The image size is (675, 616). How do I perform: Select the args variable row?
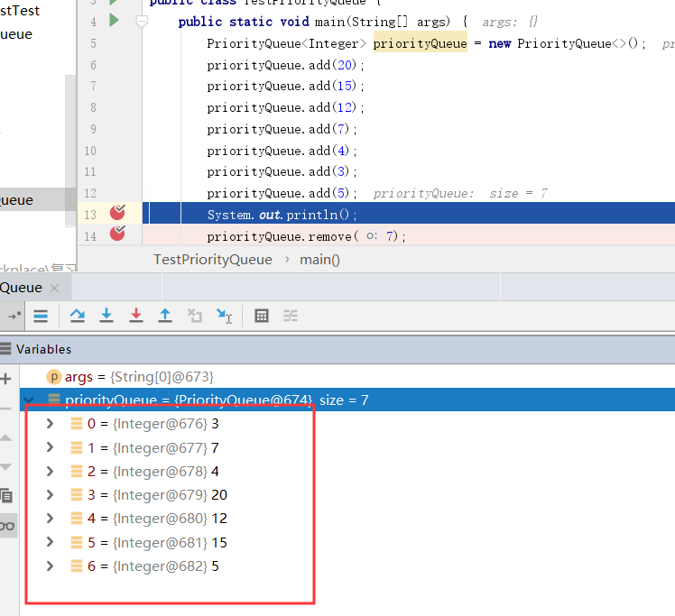click(x=347, y=377)
